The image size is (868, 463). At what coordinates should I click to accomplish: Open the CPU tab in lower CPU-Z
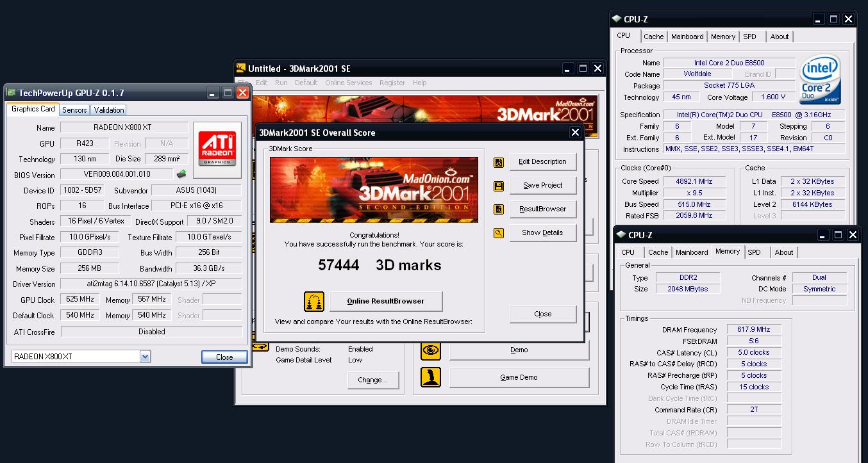click(628, 253)
